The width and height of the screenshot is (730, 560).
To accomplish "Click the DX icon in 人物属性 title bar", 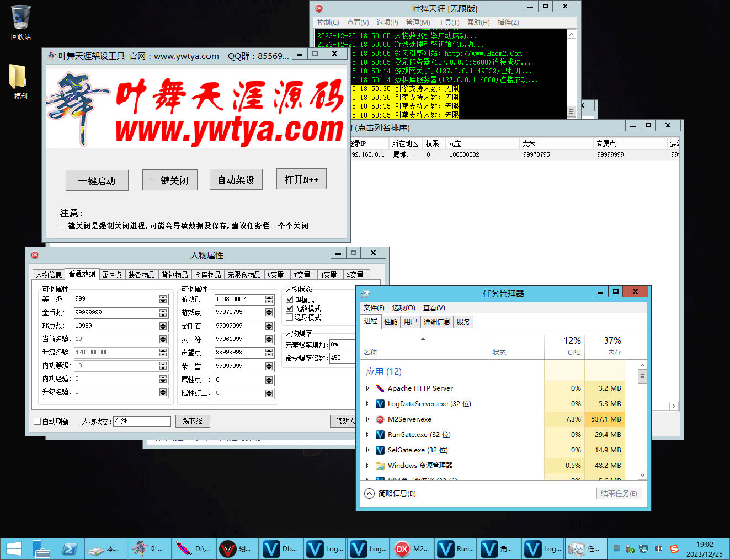I will (35, 255).
